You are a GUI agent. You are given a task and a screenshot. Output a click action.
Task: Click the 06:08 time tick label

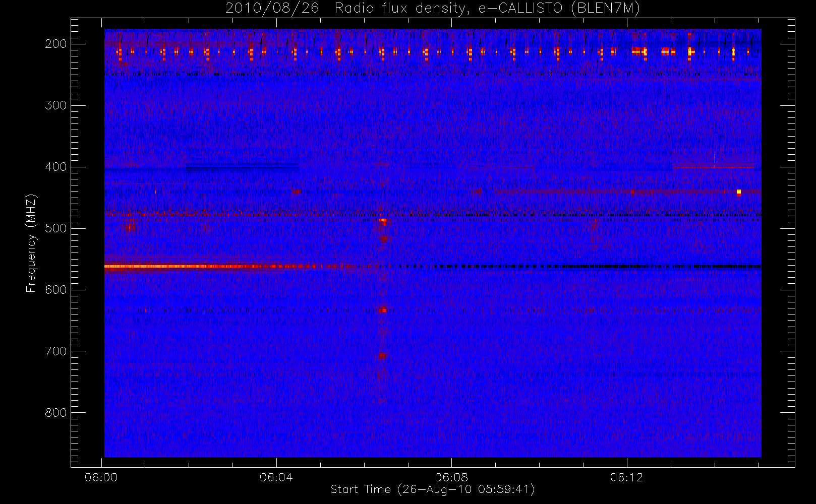(x=451, y=477)
